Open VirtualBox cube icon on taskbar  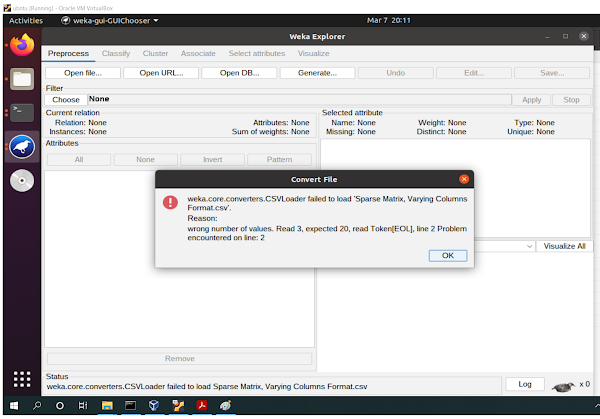154,405
